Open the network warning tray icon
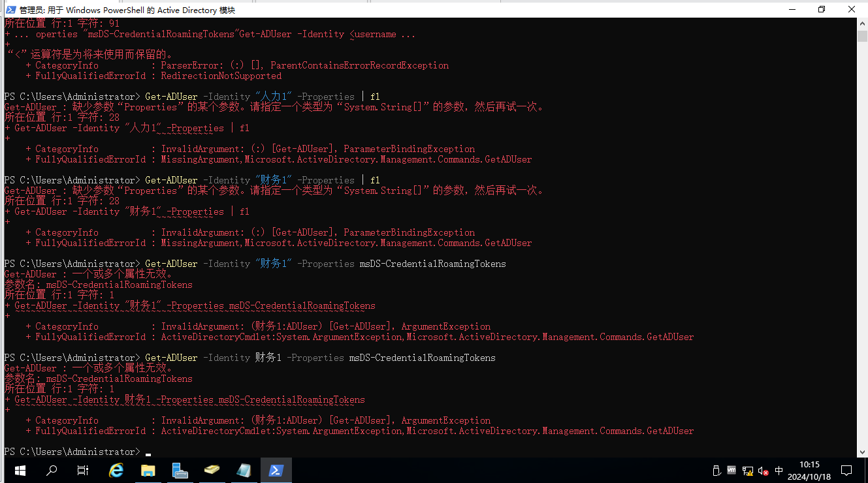The image size is (868, 483). tap(747, 470)
